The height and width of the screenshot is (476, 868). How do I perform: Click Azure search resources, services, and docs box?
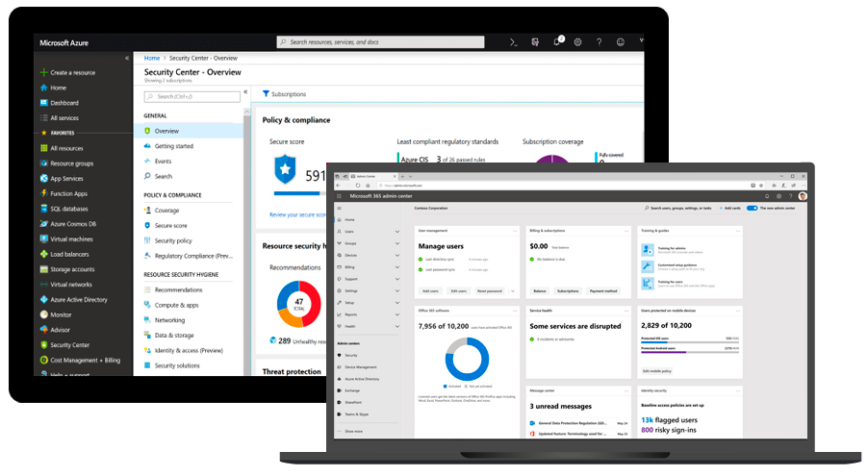(x=380, y=42)
